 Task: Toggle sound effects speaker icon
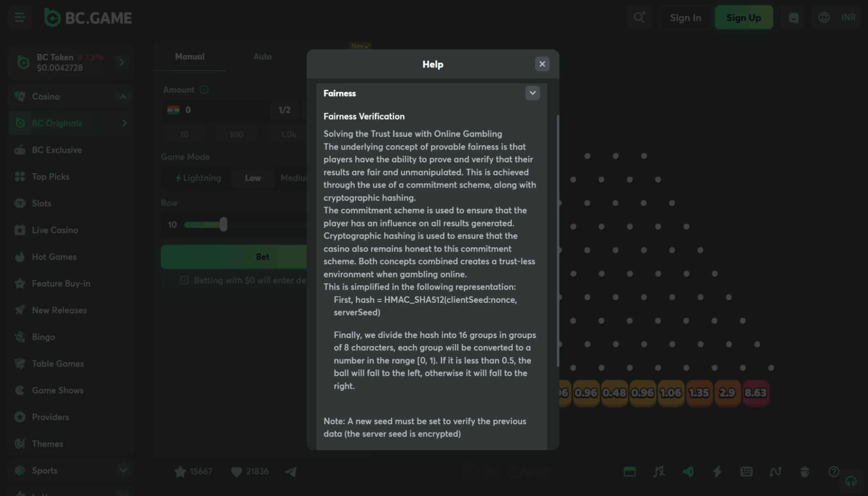point(688,471)
